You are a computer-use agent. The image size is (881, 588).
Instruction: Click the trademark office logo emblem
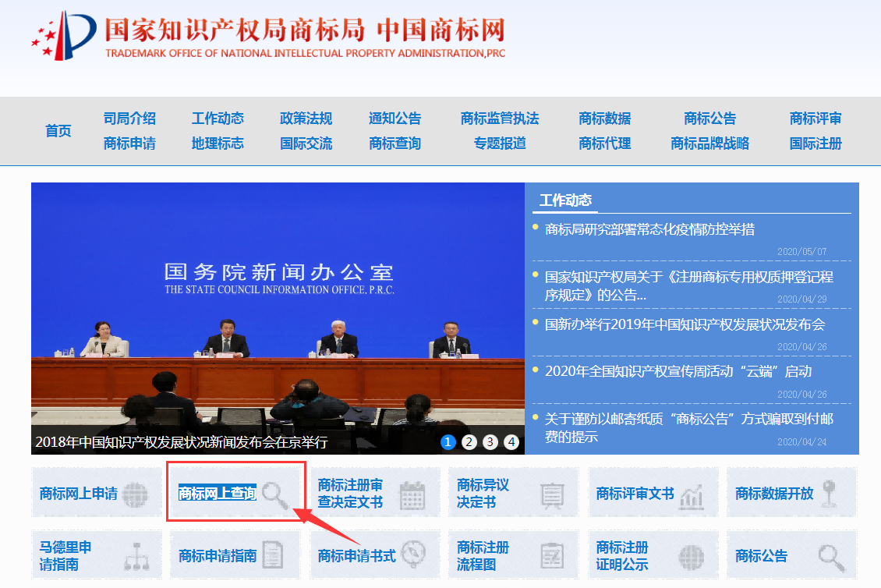(63, 35)
